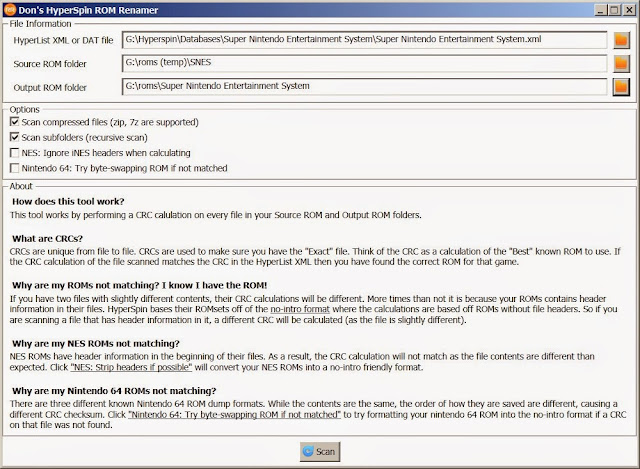This screenshot has height=469, width=640.
Task: Click 'Why are my ROMs not matching? I know I have the ROM!'
Action: [140, 286]
